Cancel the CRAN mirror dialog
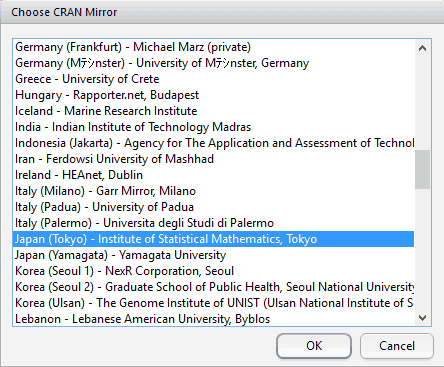Viewport: 444px width, 367px height. (x=397, y=346)
